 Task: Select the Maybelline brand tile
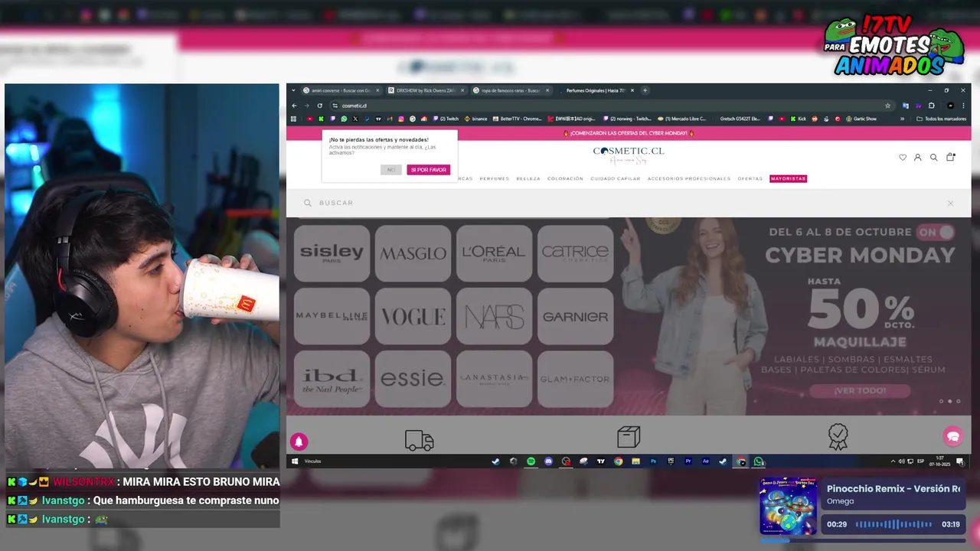tap(332, 316)
